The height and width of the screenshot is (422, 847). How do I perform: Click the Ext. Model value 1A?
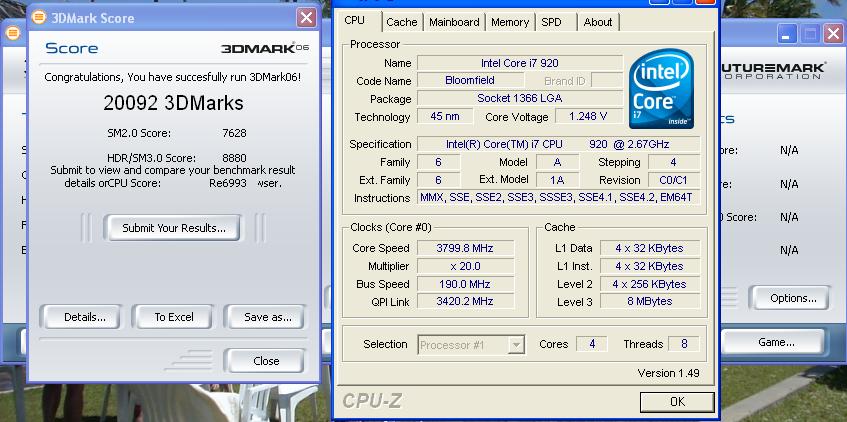click(557, 180)
